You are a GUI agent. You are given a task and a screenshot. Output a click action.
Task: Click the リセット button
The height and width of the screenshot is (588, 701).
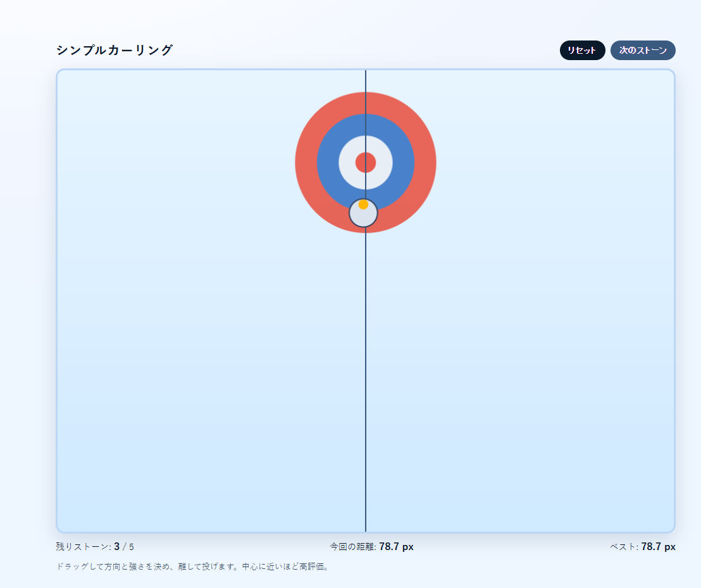tap(582, 51)
